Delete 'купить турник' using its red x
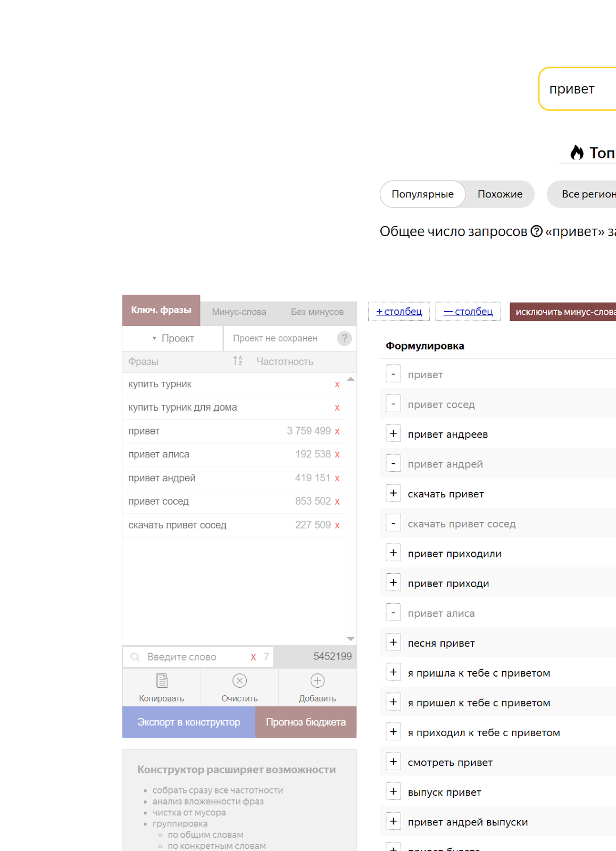The image size is (616, 851). 337,385
